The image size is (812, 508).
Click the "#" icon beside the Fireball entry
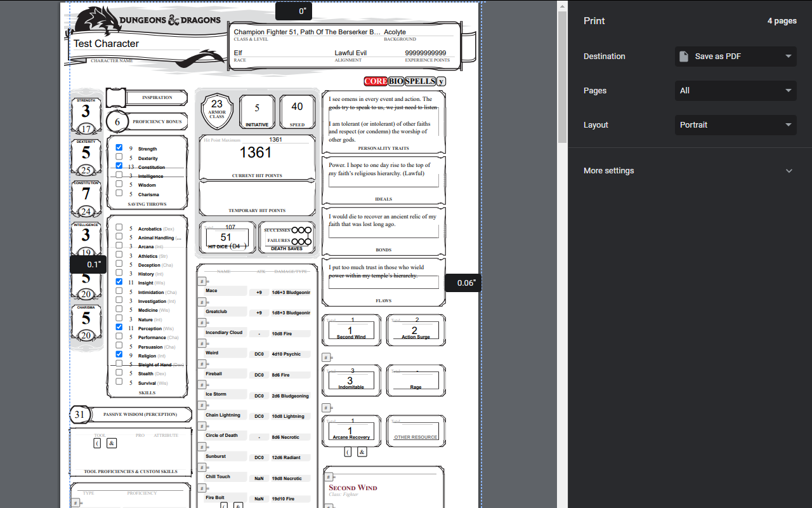[202, 364]
